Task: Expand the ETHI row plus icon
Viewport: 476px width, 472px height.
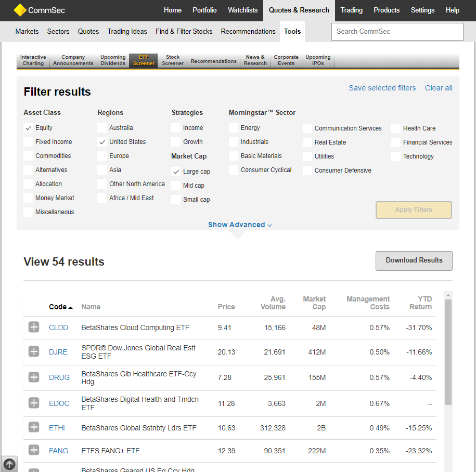Action: (34, 427)
